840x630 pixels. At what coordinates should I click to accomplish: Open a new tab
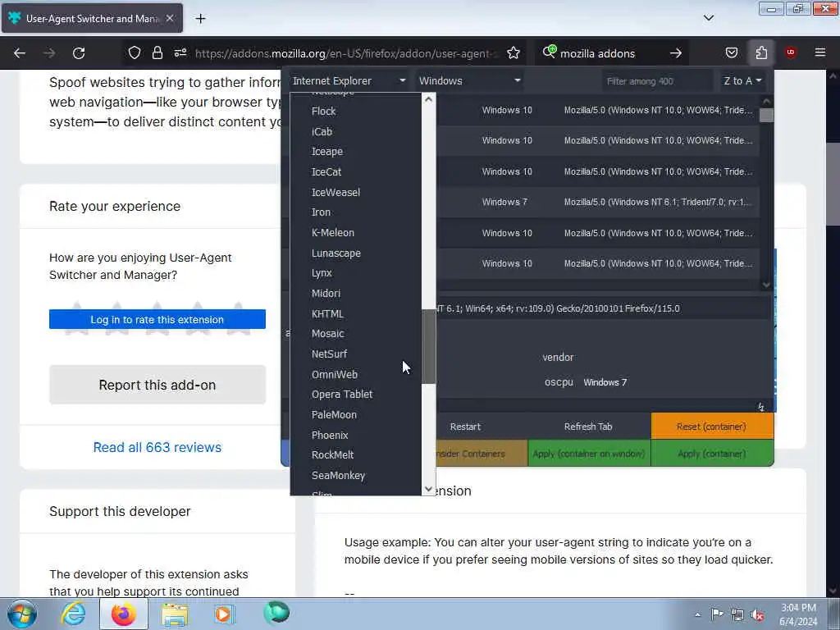[200, 19]
